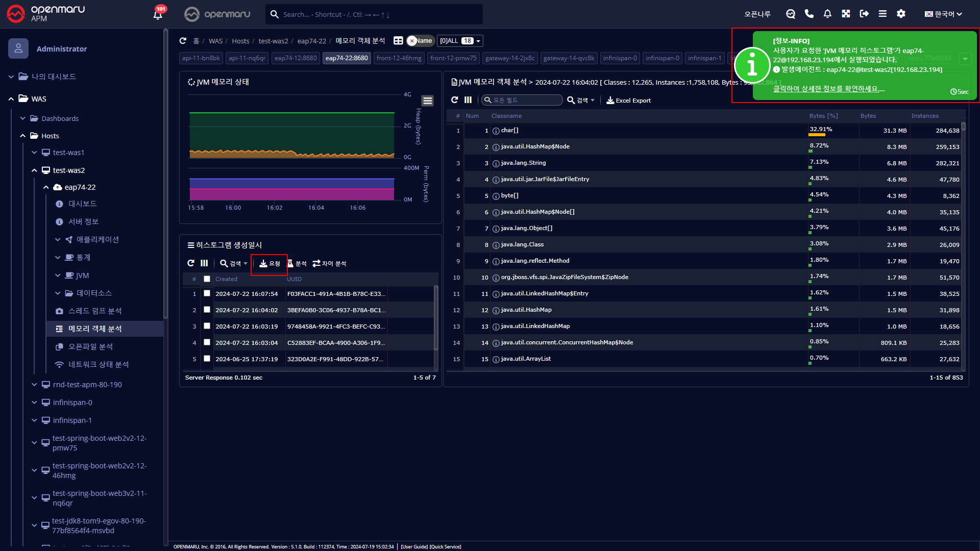The height and width of the screenshot is (551, 980).
Task: Open the JVM memory chart hamburger menu
Action: [x=428, y=101]
